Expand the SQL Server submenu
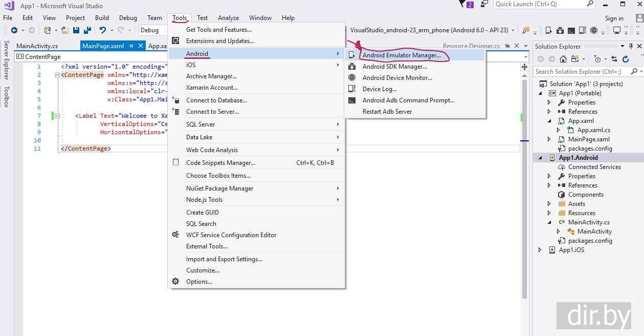The height and width of the screenshot is (336, 644). 257,124
